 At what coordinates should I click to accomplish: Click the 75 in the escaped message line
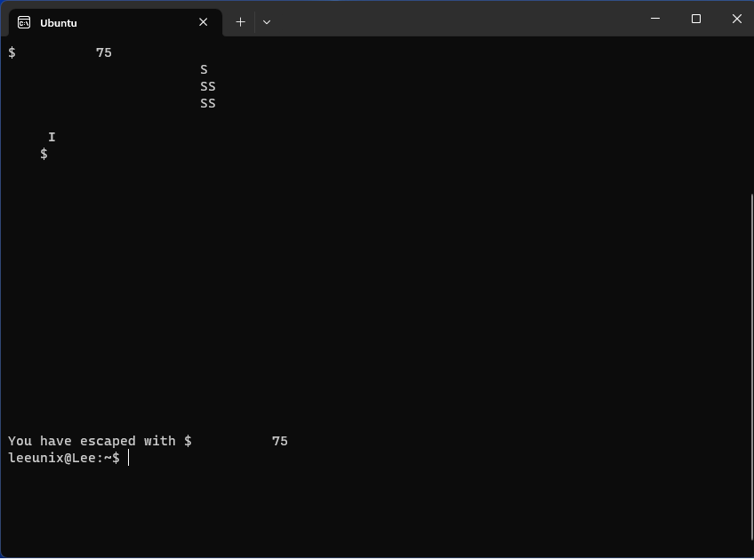coord(280,441)
